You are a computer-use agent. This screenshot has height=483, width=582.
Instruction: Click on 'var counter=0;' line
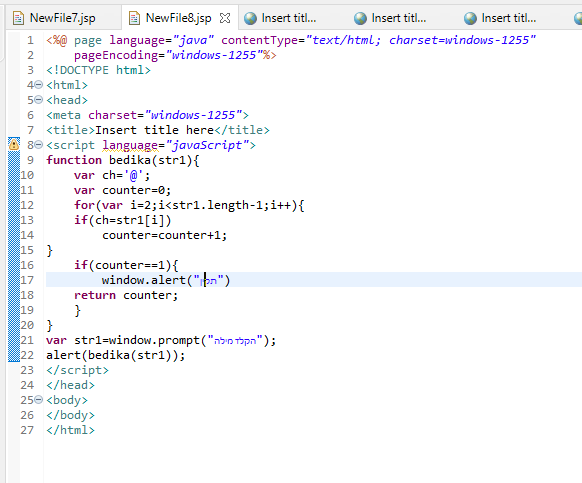click(x=122, y=190)
